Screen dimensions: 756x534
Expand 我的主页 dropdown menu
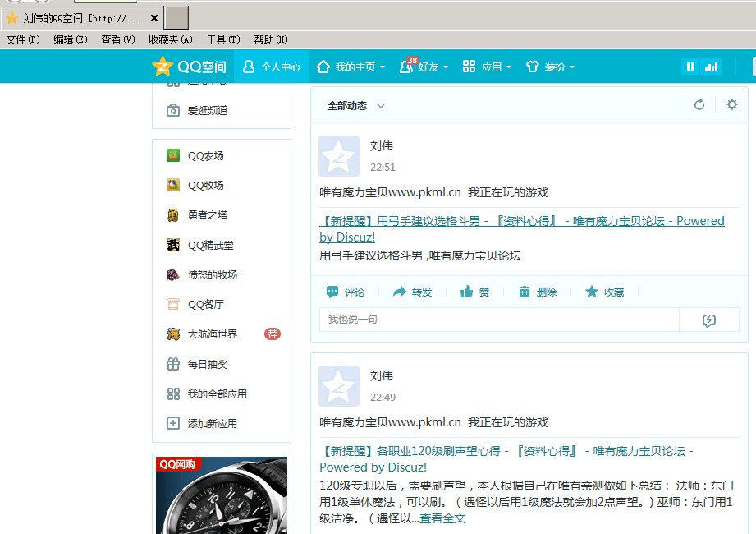[x=351, y=67]
